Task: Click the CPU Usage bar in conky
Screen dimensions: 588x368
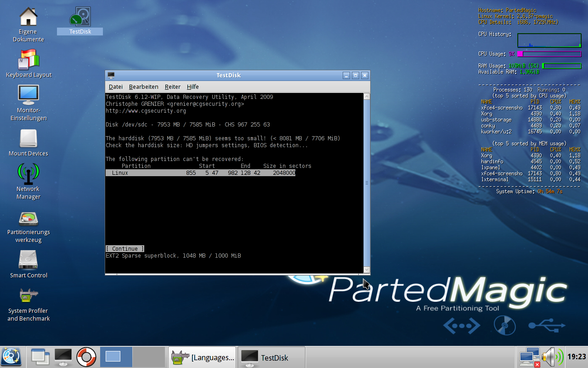Action: [549, 54]
